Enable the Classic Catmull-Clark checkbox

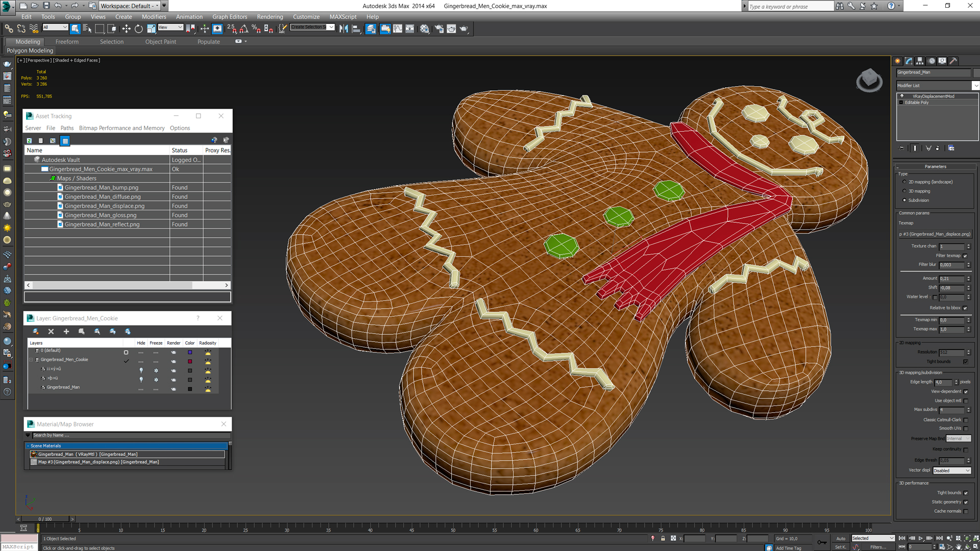[x=966, y=420]
